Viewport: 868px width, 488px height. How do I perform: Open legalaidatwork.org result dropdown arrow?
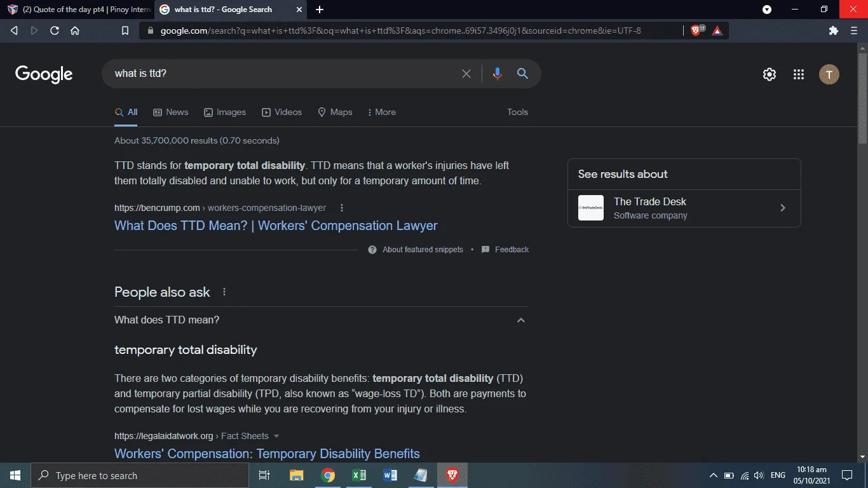click(x=276, y=436)
